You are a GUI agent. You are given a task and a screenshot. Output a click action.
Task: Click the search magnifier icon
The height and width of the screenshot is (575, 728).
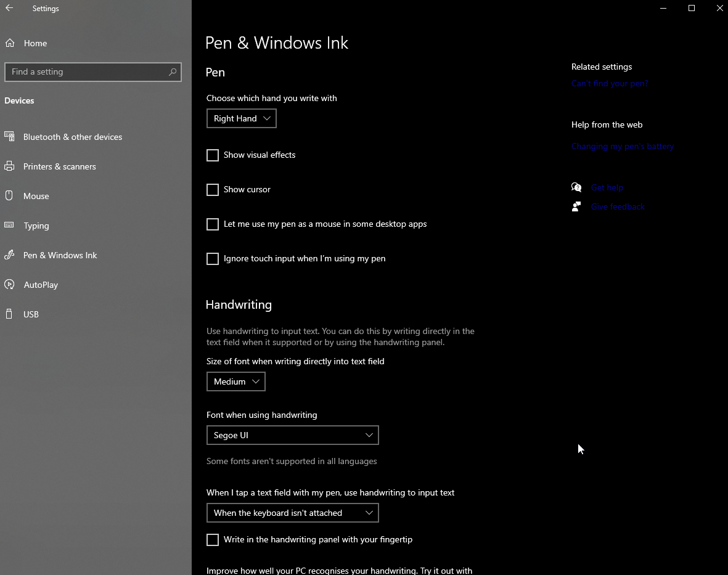(173, 72)
